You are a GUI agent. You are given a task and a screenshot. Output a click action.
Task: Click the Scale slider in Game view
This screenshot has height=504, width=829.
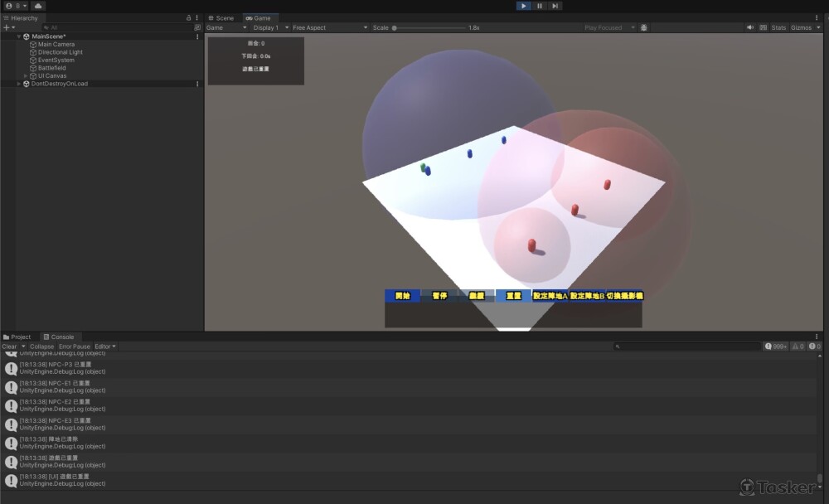(x=429, y=27)
